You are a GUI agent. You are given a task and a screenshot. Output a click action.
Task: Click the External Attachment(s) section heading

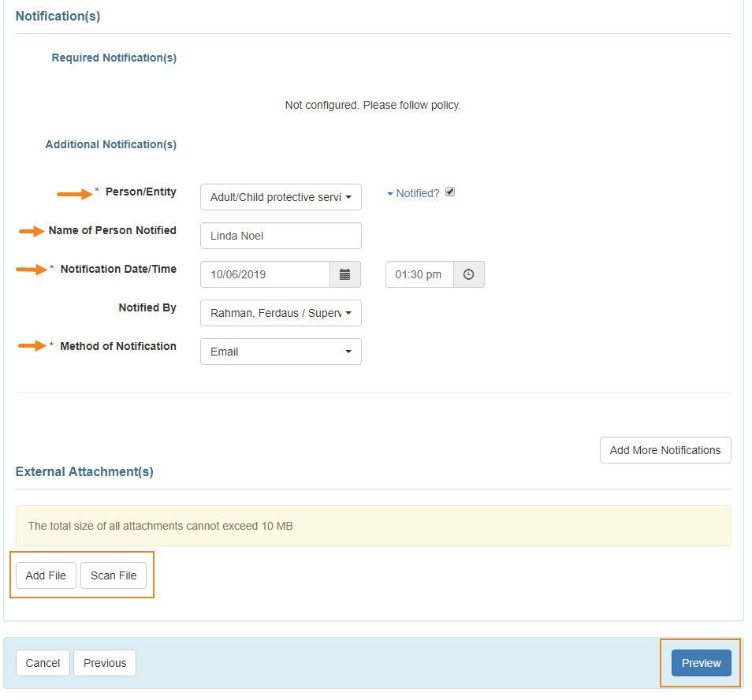84,471
